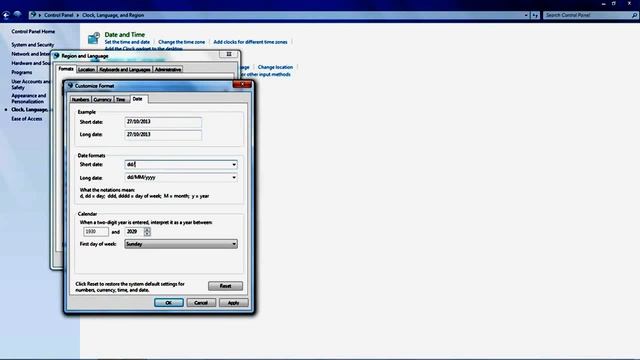The image size is (640, 360).
Task: Click the Long date example field
Action: [163, 135]
